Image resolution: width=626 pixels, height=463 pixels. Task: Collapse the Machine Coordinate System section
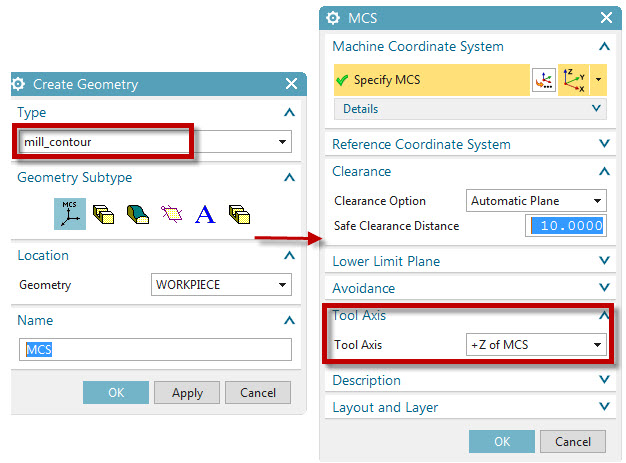coord(604,46)
